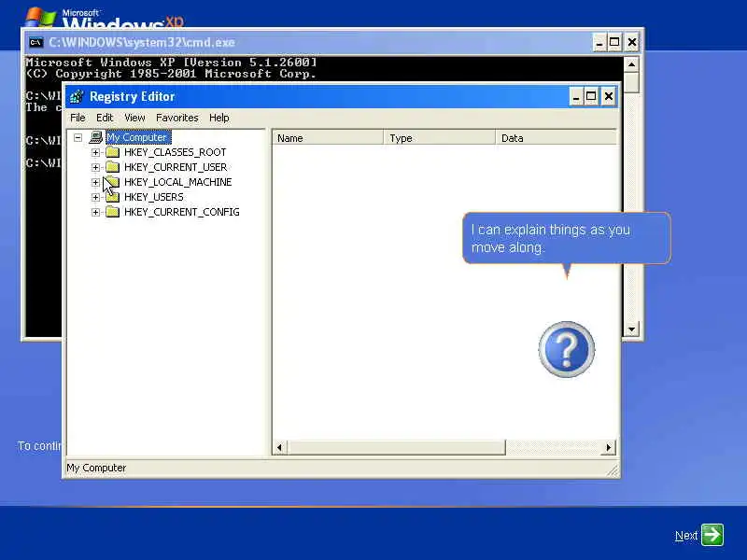Open the Help menu in Registry Editor
747x560 pixels.
point(218,118)
